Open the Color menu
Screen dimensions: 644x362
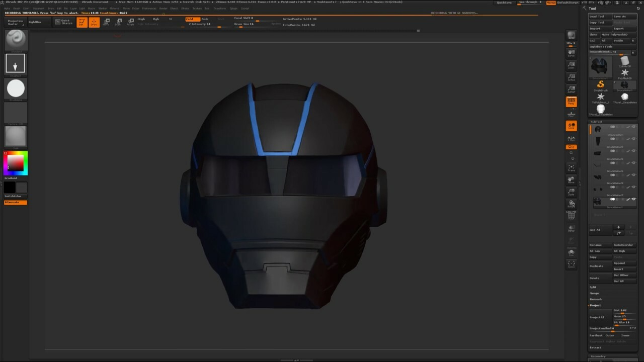tap(26, 9)
